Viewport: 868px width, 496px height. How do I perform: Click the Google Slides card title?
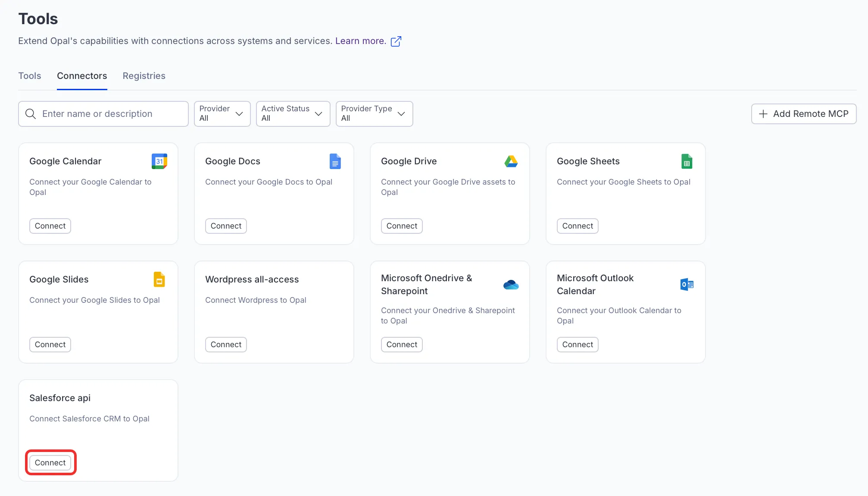point(59,279)
